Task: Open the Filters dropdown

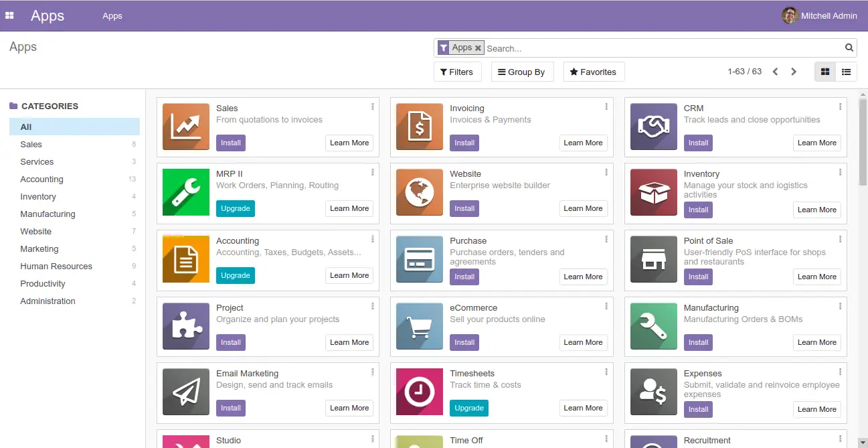Action: coord(458,72)
